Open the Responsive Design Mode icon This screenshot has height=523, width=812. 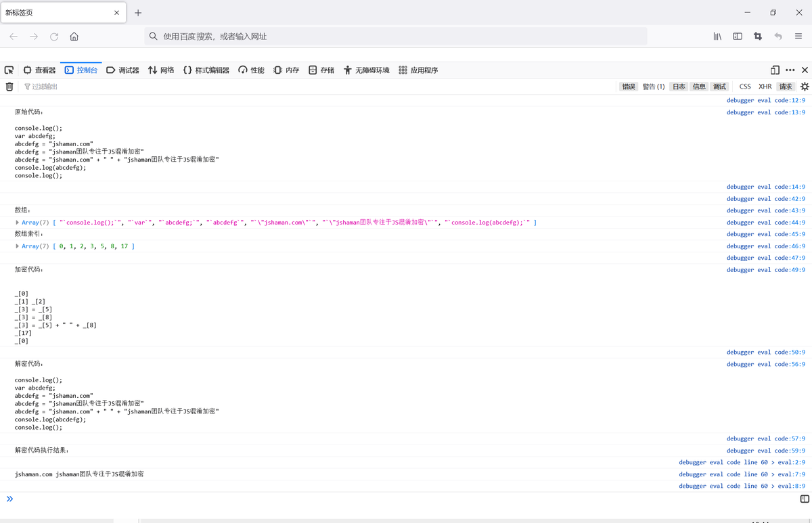[774, 70]
